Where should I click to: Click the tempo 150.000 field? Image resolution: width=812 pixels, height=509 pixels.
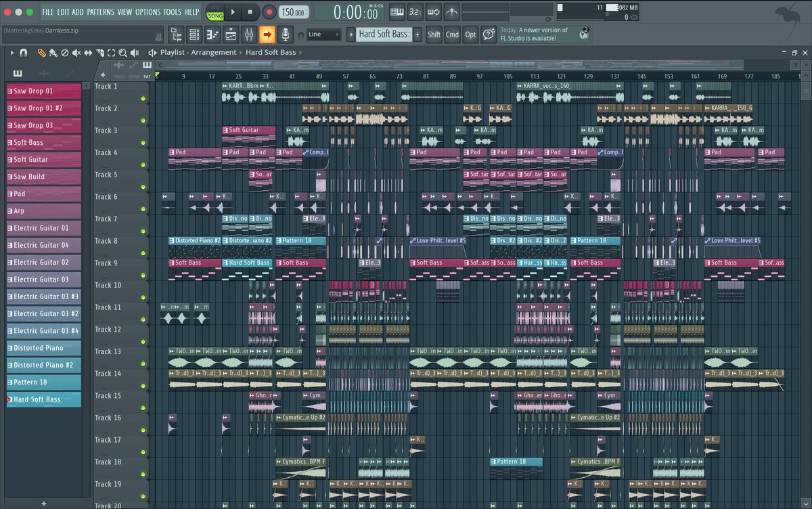pyautogui.click(x=293, y=12)
